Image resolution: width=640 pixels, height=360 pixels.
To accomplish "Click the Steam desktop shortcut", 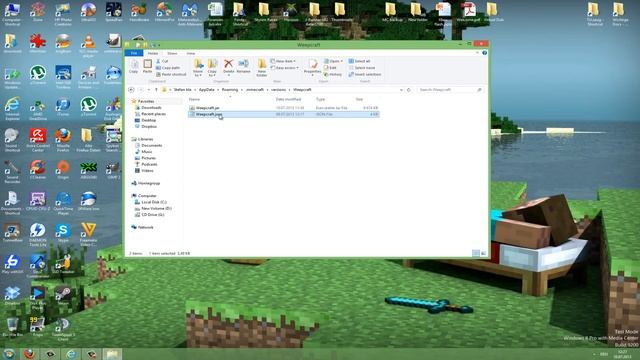I will (x=63, y=296).
